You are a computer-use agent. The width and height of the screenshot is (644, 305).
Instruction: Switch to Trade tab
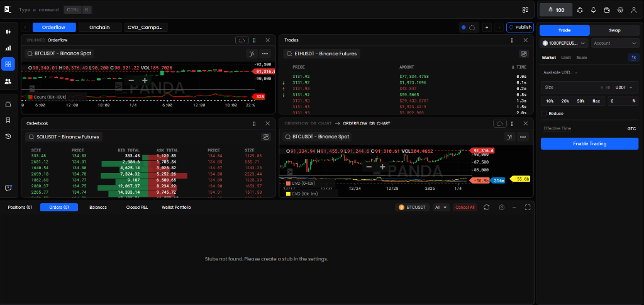coord(564,30)
